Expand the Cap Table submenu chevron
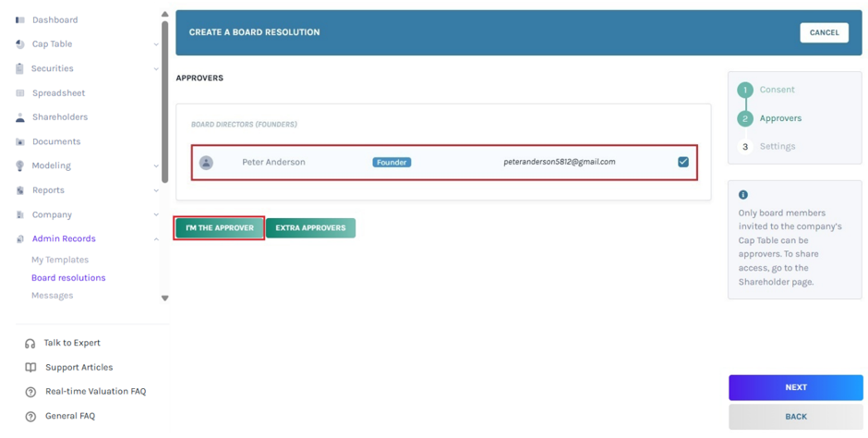This screenshot has width=868, height=438. [x=156, y=44]
